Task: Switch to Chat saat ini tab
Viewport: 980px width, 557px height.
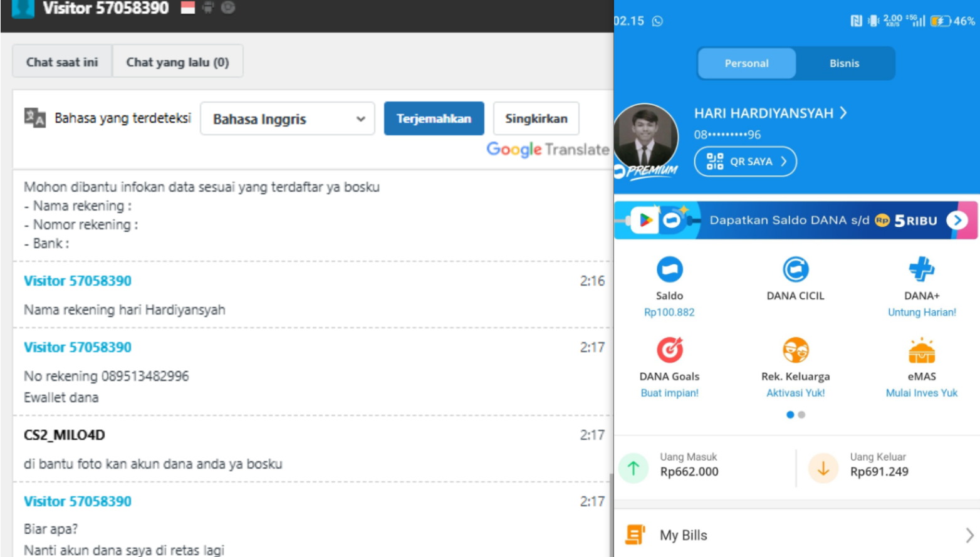Action: click(62, 61)
